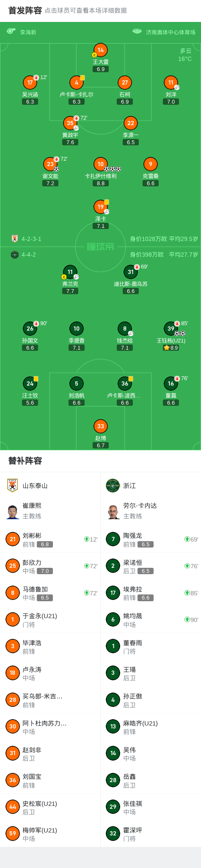Select substitute 于金永(U21) goalkeeper entry
Viewport: 201px width, 868px height.
coord(50,619)
